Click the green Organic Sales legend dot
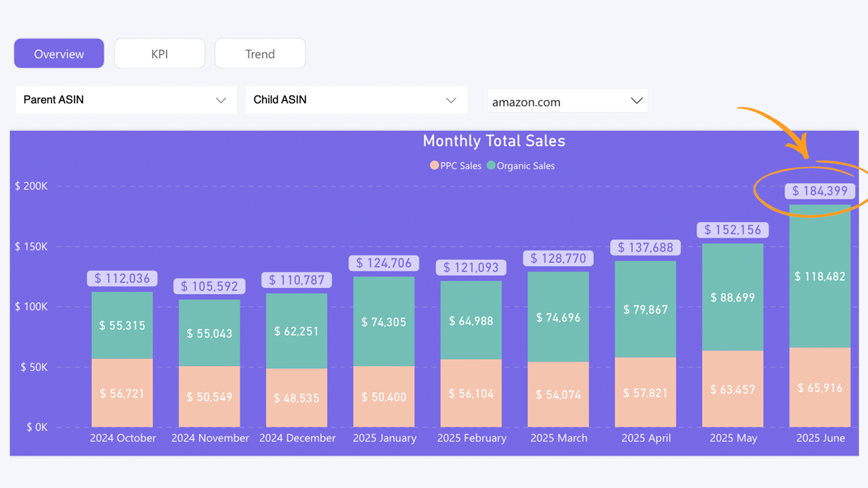Screen dimensions: 868x488 tap(491, 165)
